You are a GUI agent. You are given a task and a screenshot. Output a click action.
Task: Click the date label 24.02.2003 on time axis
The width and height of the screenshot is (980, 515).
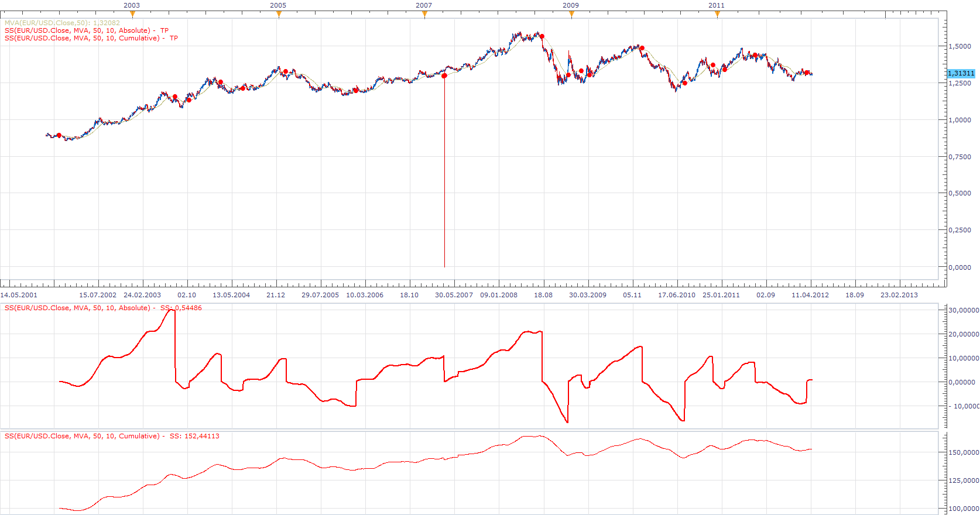click(x=142, y=295)
